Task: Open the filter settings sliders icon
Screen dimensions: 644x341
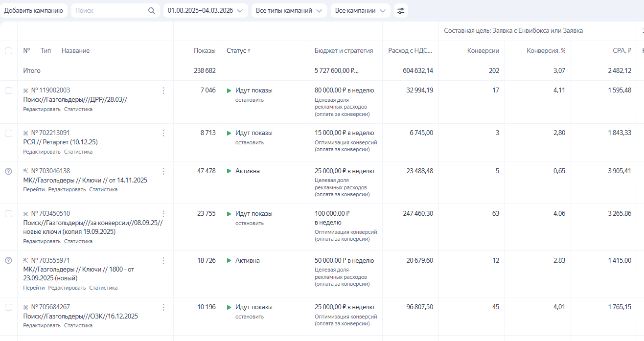Action: pyautogui.click(x=401, y=11)
